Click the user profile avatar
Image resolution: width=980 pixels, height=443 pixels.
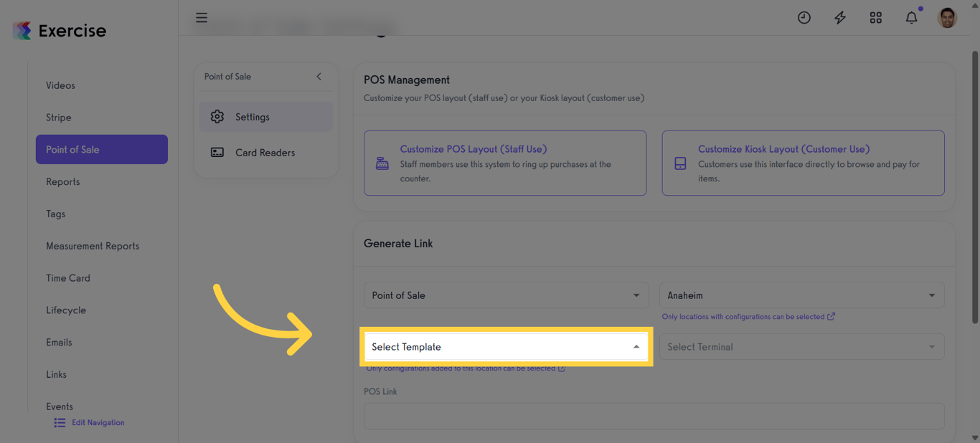pos(947,17)
